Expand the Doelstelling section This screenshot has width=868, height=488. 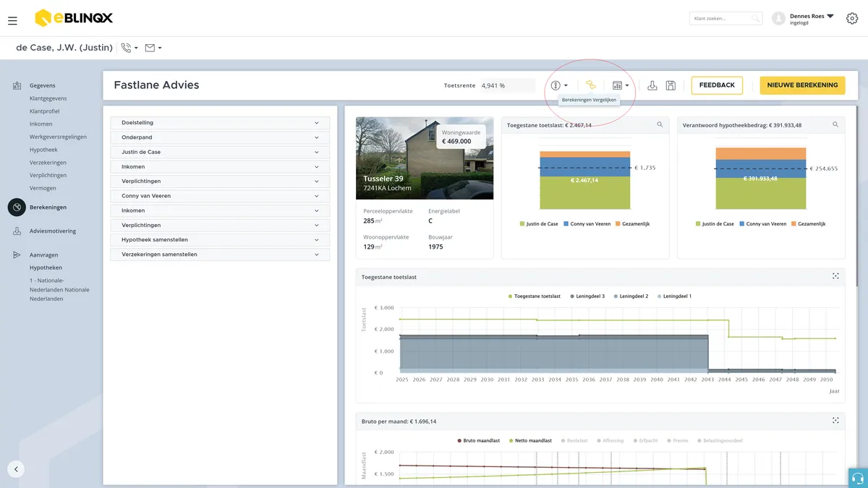tap(220, 123)
